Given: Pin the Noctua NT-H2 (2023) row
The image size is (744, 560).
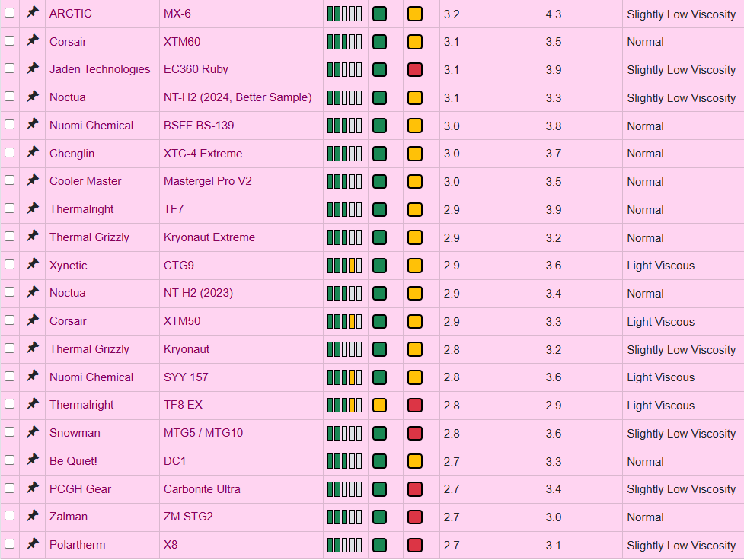Looking at the screenshot, I should (x=32, y=292).
